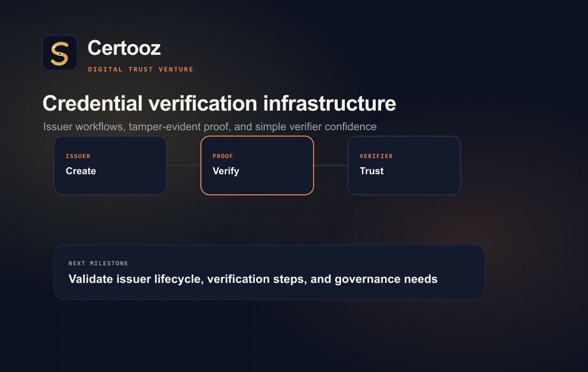The height and width of the screenshot is (372, 588).
Task: Open the Verifier Trust card
Action: pos(404,165)
